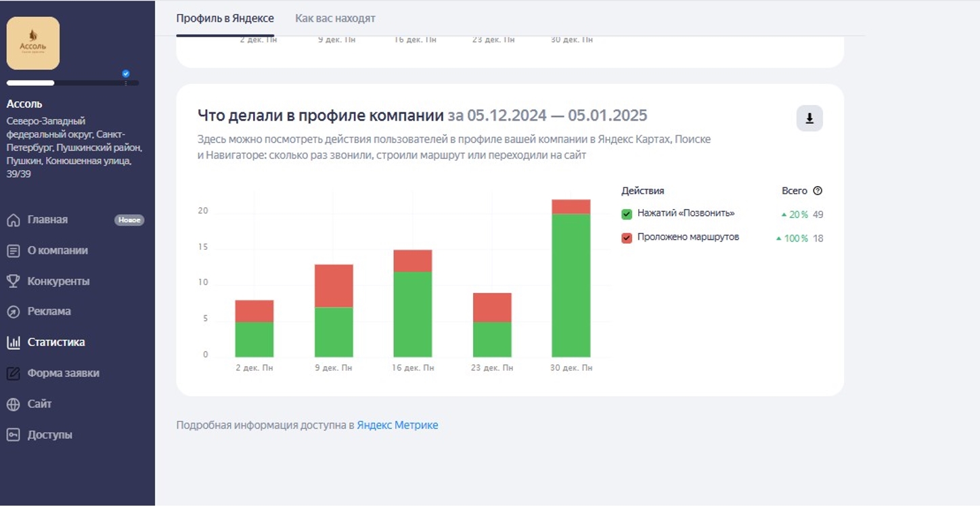Click the 30 дек. bar in chart
The width and height of the screenshot is (980, 507).
pos(571,278)
